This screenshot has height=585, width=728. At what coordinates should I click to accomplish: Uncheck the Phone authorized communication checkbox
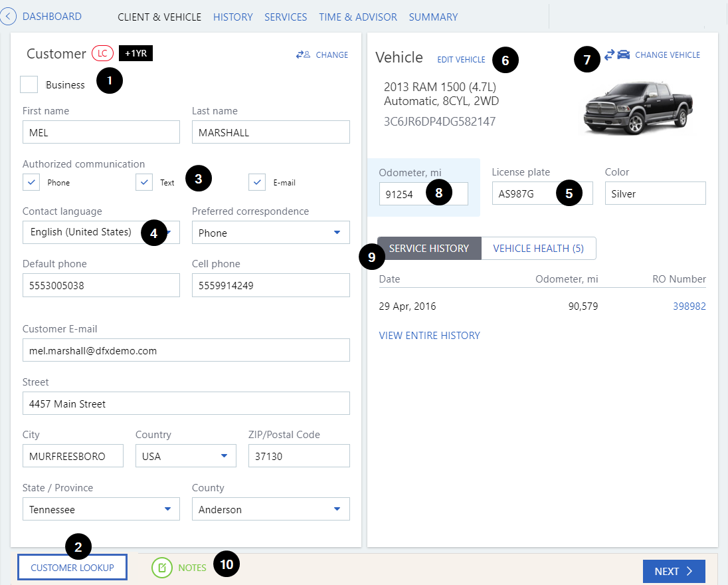point(31,182)
